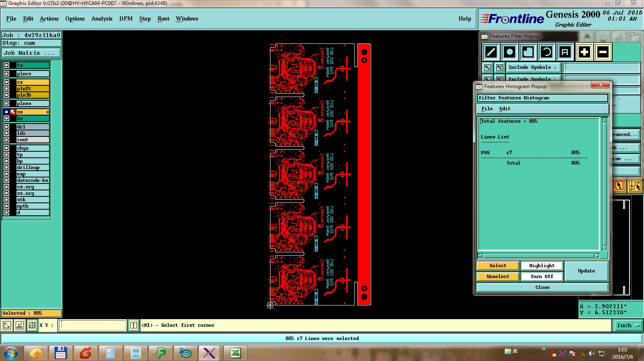
Task: Click scroll-down arrow in histogram list
Action: (605, 248)
